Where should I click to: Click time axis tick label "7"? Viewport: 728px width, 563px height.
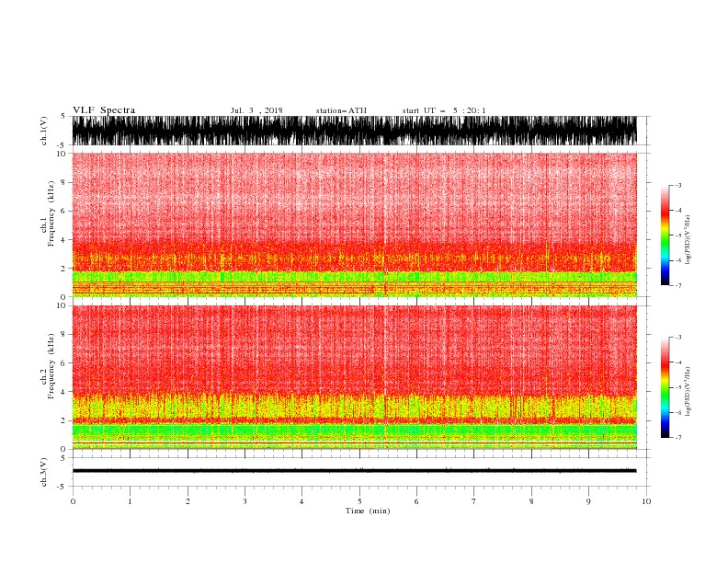tap(474, 501)
